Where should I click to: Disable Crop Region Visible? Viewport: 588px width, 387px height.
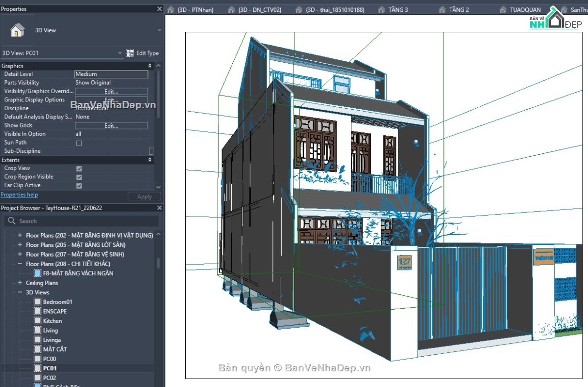pyautogui.click(x=79, y=176)
